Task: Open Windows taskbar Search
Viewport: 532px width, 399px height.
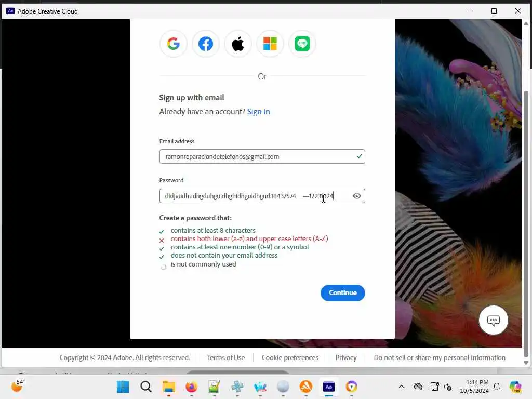Action: (x=146, y=387)
